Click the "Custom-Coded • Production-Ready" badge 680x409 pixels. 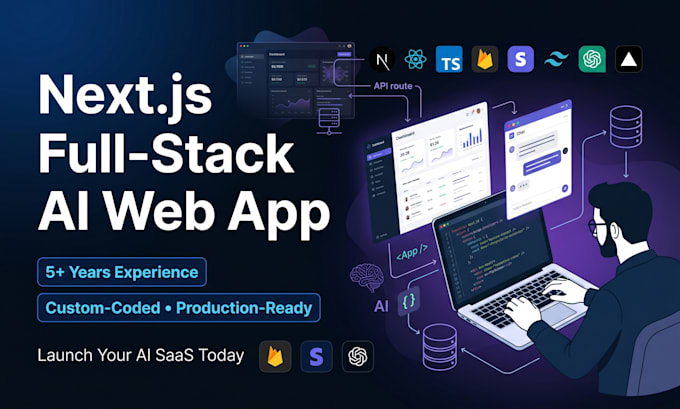tap(179, 308)
